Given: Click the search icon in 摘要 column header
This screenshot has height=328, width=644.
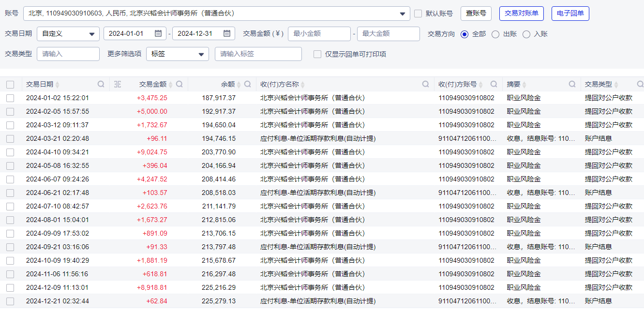Looking at the screenshot, I should point(572,84).
